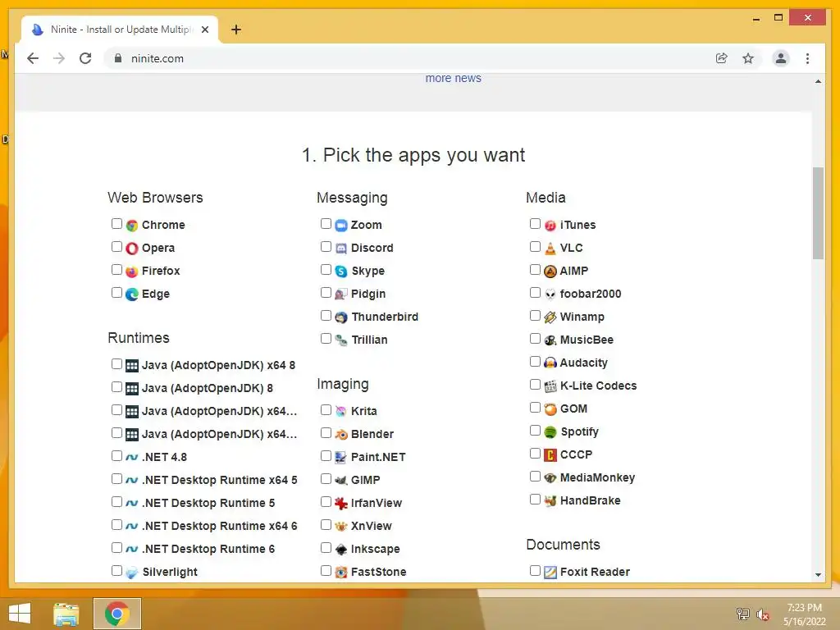Reload the ninite.com page
Screen dimensions: 840x630
pyautogui.click(x=85, y=58)
